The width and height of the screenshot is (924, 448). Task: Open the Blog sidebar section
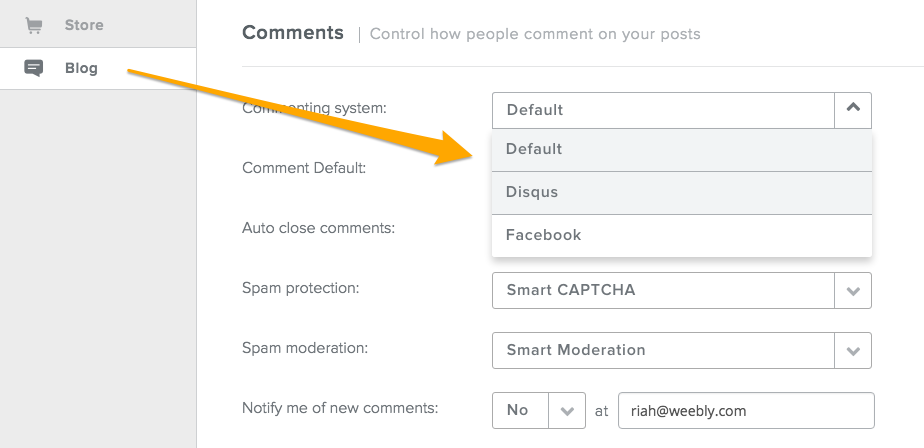tap(81, 69)
